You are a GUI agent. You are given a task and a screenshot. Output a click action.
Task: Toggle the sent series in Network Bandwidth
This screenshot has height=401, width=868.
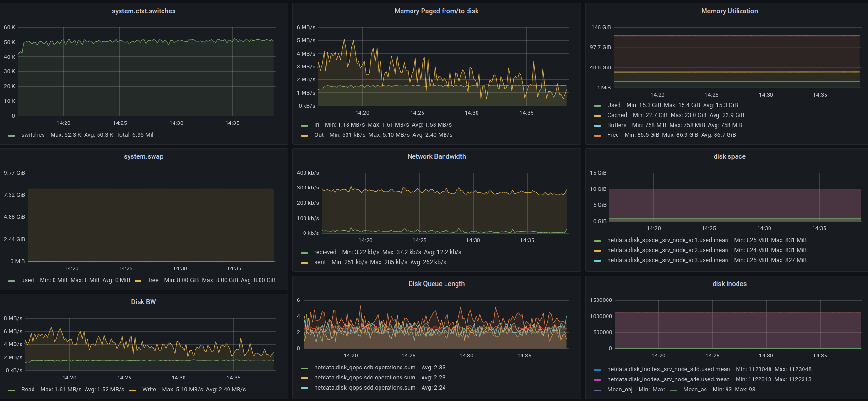[320, 262]
